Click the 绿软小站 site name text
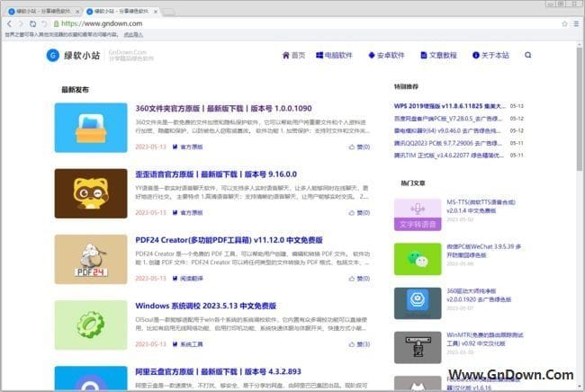This screenshot has width=585, height=392. 82,56
